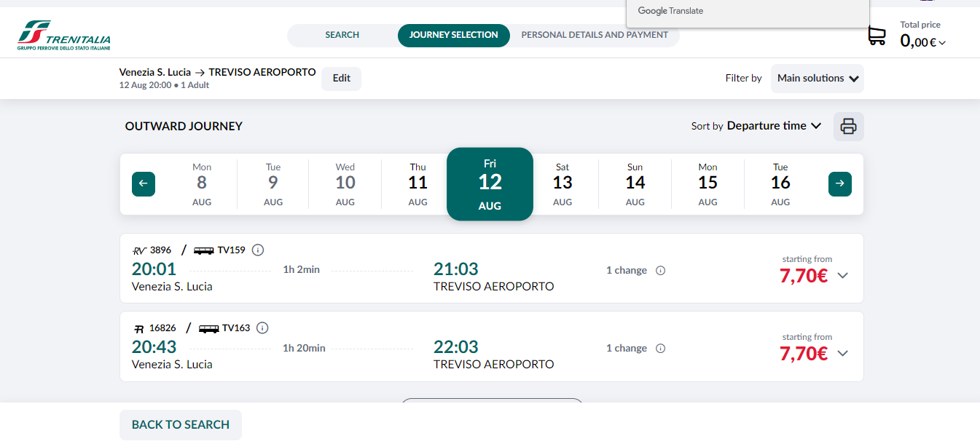This screenshot has width=980, height=444.
Task: View change info icon for 20:01 journey
Action: pos(661,271)
